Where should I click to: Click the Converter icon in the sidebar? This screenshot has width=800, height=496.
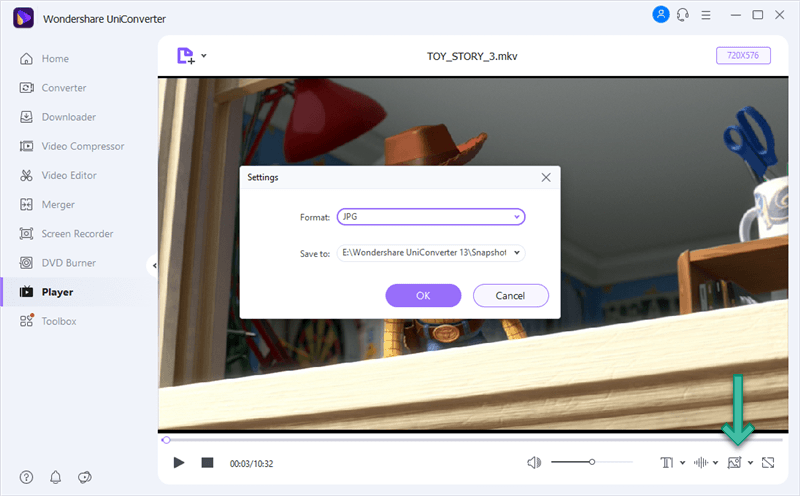[26, 88]
